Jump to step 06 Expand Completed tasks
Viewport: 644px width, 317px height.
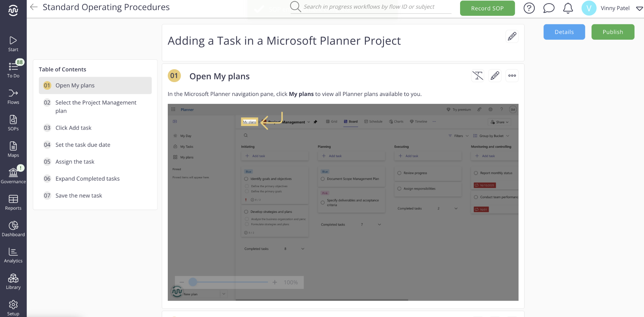88,179
